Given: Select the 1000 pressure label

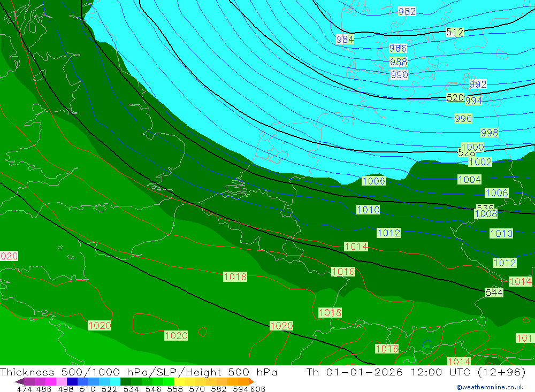Looking at the screenshot, I should coord(472,148).
